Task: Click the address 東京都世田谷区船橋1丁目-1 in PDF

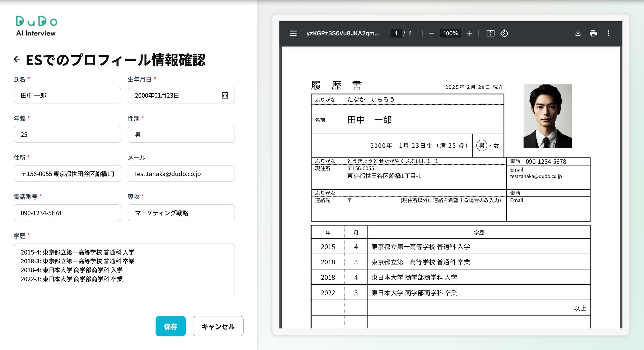Action: (x=384, y=176)
